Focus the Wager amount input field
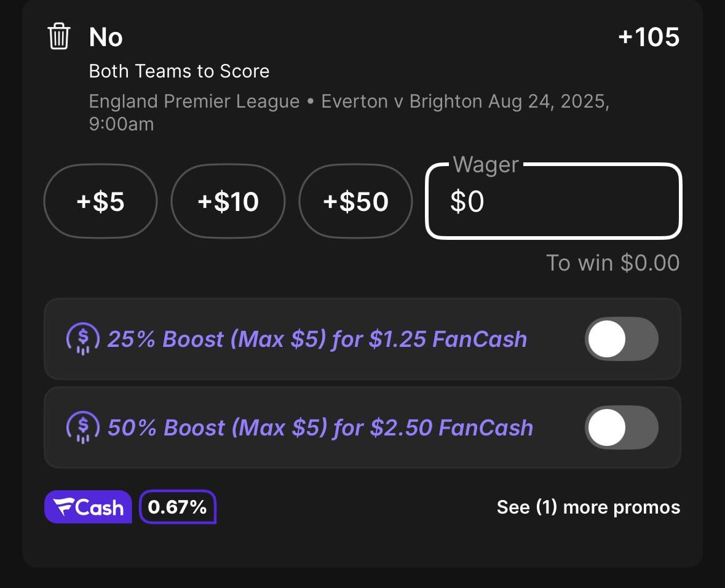Viewport: 725px width, 588px height. click(x=553, y=201)
